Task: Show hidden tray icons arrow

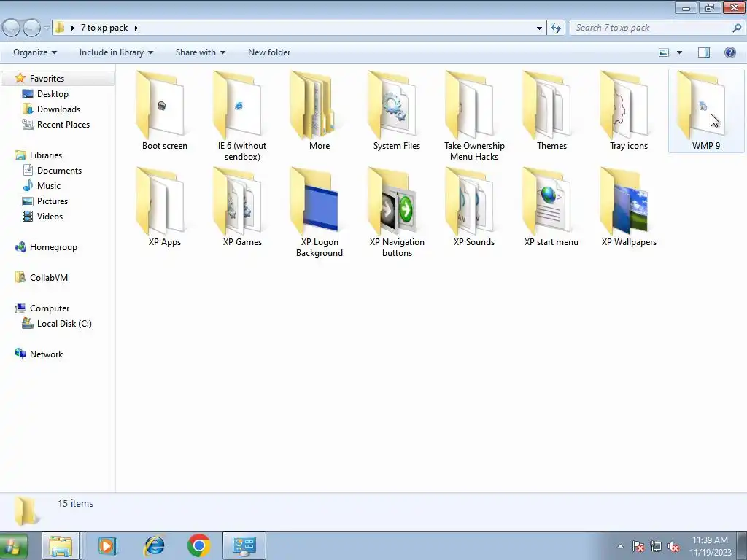Action: coord(620,546)
